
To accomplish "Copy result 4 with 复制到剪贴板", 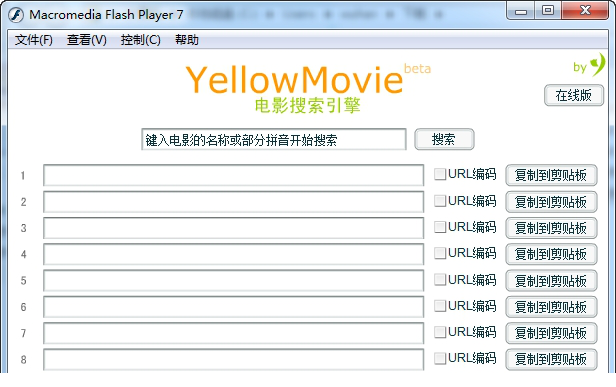I will [551, 254].
